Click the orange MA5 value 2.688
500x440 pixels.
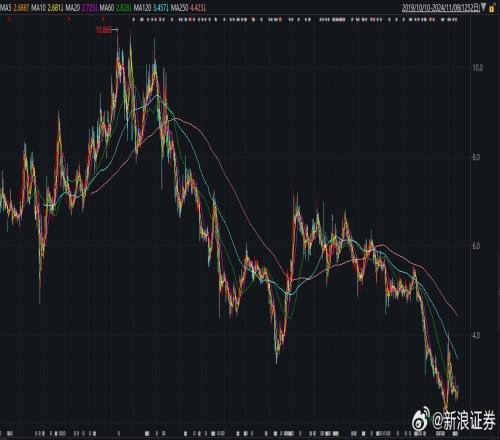[21, 7]
